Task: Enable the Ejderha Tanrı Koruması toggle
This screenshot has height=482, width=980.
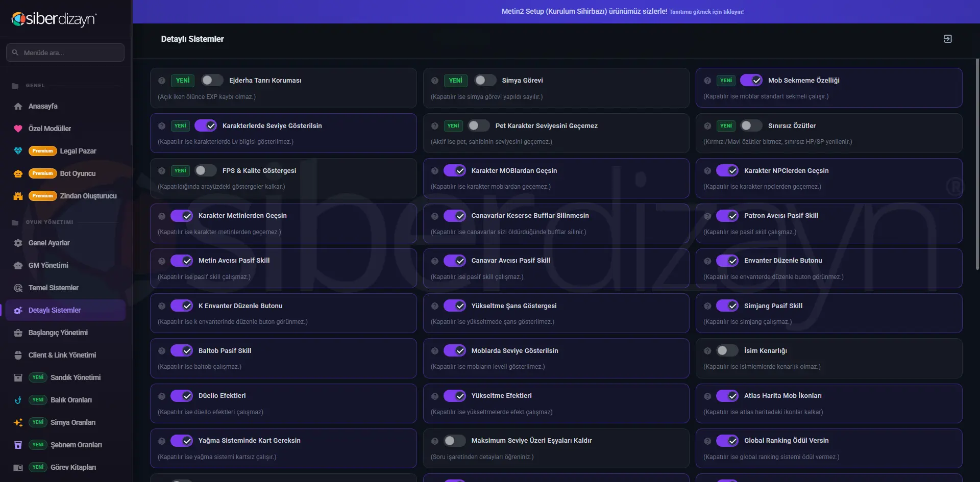Action: (x=211, y=80)
